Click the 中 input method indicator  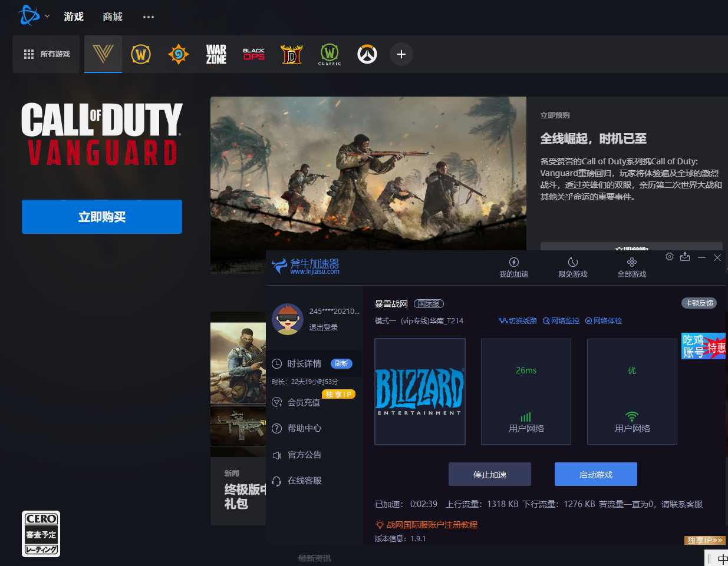(723, 560)
